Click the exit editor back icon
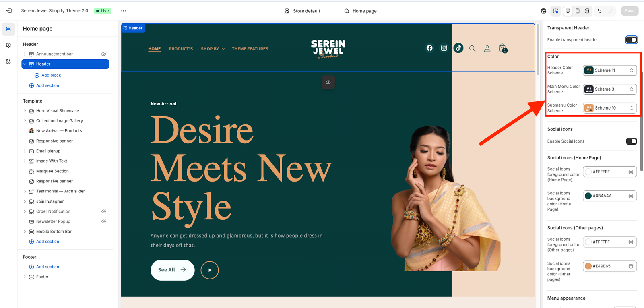Viewport: 644px width, 308px height. (x=9, y=11)
